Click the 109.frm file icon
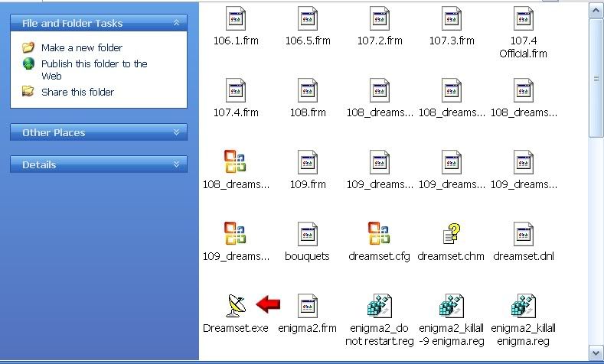The width and height of the screenshot is (604, 364). click(308, 162)
